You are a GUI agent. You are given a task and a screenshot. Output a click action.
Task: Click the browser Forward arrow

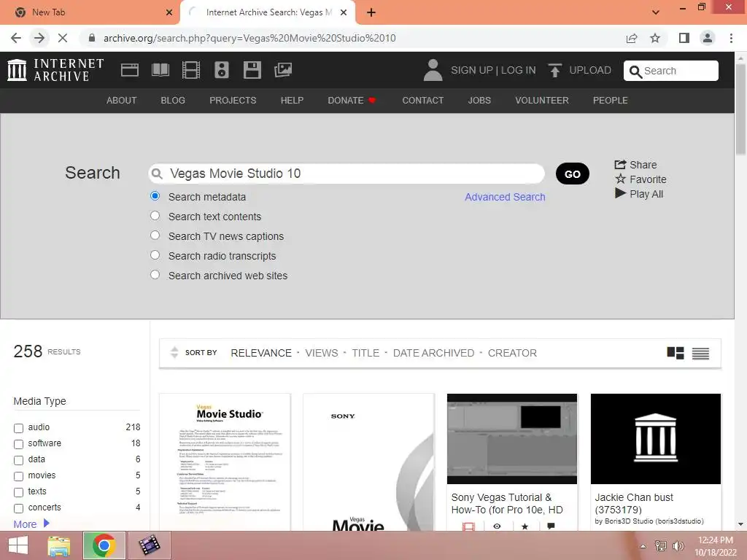pos(39,38)
